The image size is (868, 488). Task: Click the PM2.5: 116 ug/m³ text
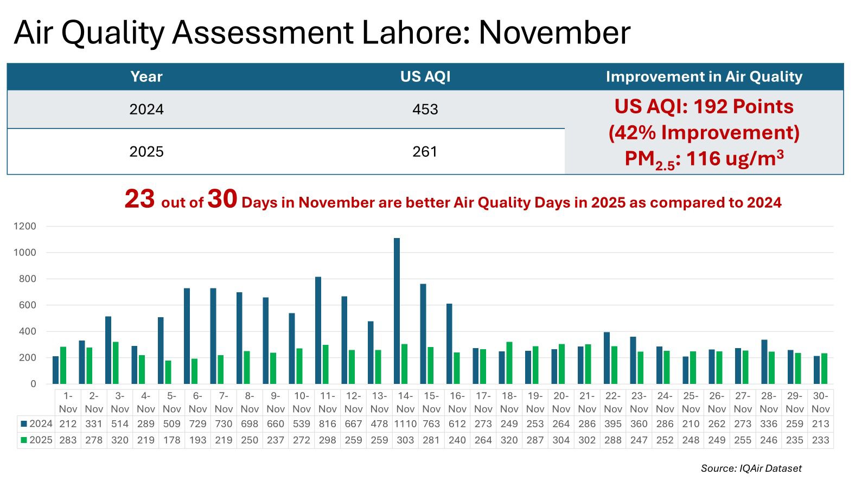tap(704, 159)
